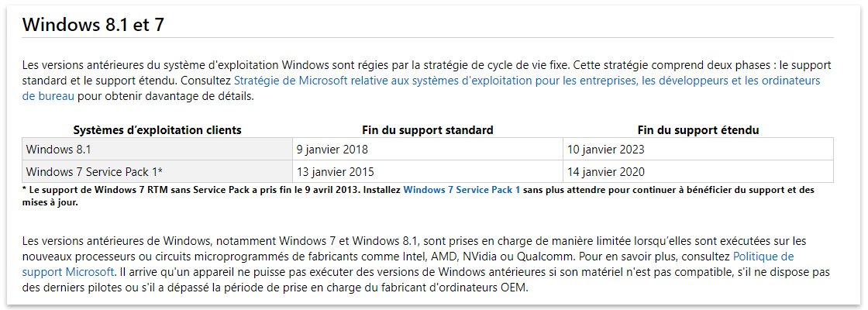Follow the 'Politique de' support link
Viewport: 868px width, 310px height.
point(763,257)
